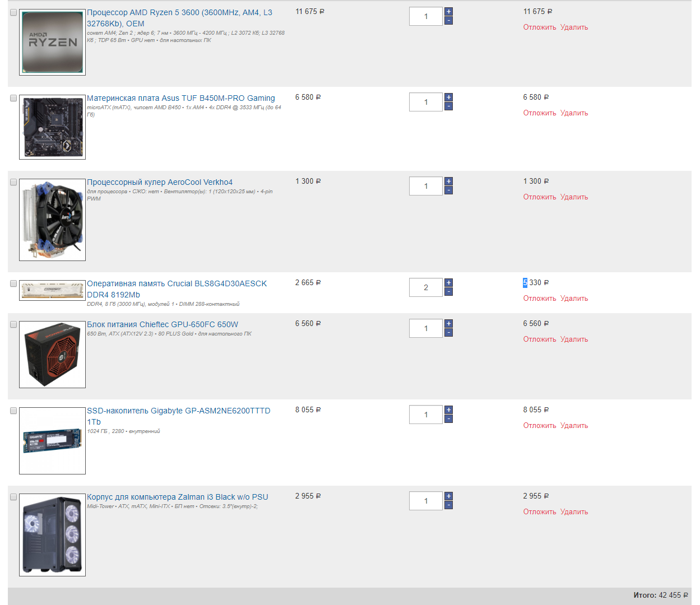Image resolution: width=700 pixels, height=605 pixels.
Task: Open Chieftec GPU-650FC 650W product link
Action: point(163,324)
